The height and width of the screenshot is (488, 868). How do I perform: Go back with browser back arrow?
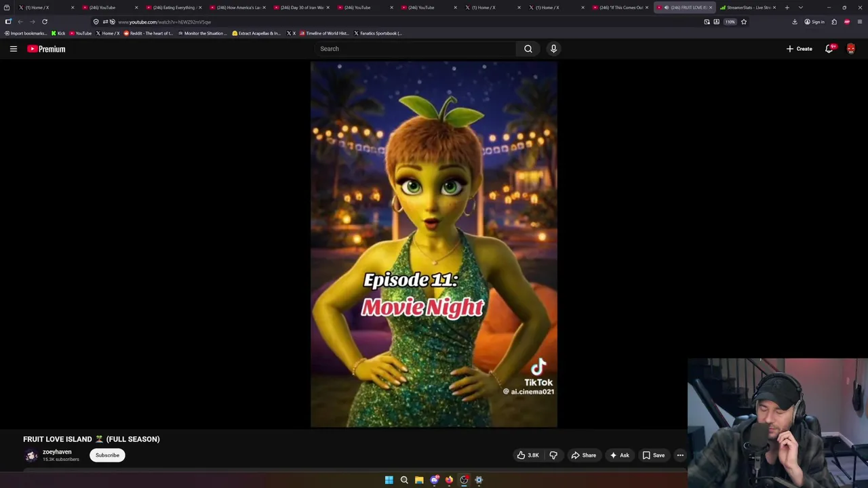20,22
